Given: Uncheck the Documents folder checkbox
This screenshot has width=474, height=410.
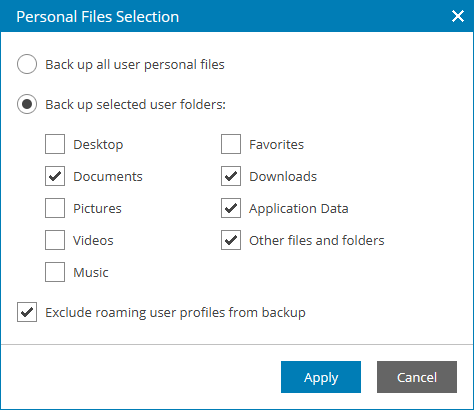Looking at the screenshot, I should pyautogui.click(x=55, y=176).
